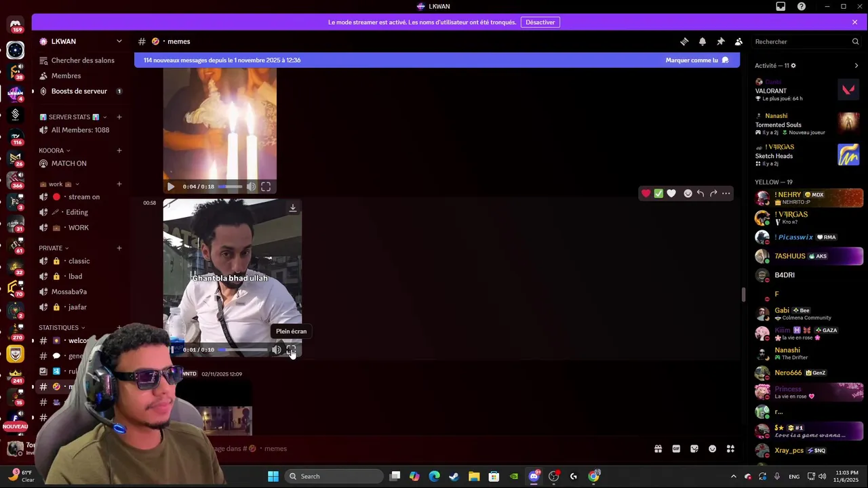Open the Help question-mark icon
This screenshot has height=488, width=868.
coord(802,6)
